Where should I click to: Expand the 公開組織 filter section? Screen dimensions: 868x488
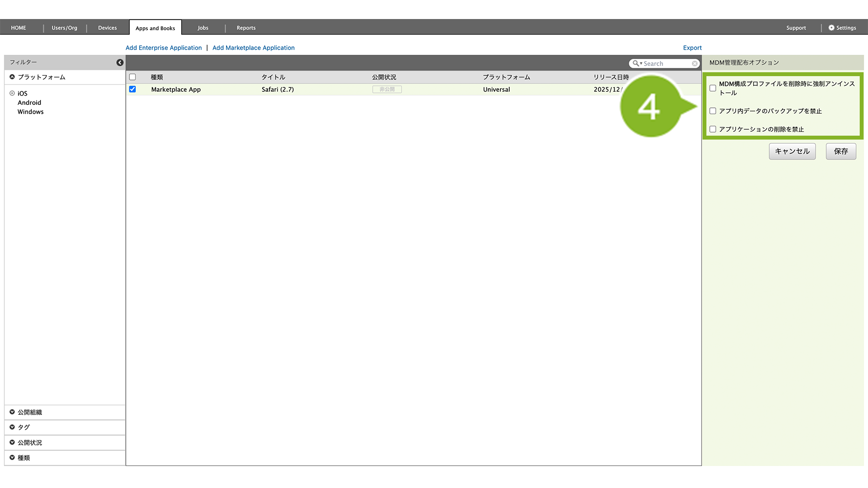pos(12,412)
